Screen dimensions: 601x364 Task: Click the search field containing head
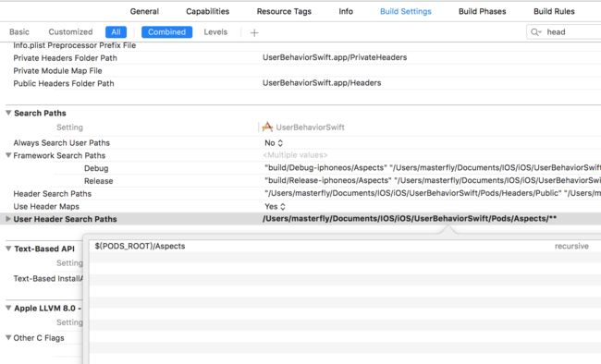point(564,32)
